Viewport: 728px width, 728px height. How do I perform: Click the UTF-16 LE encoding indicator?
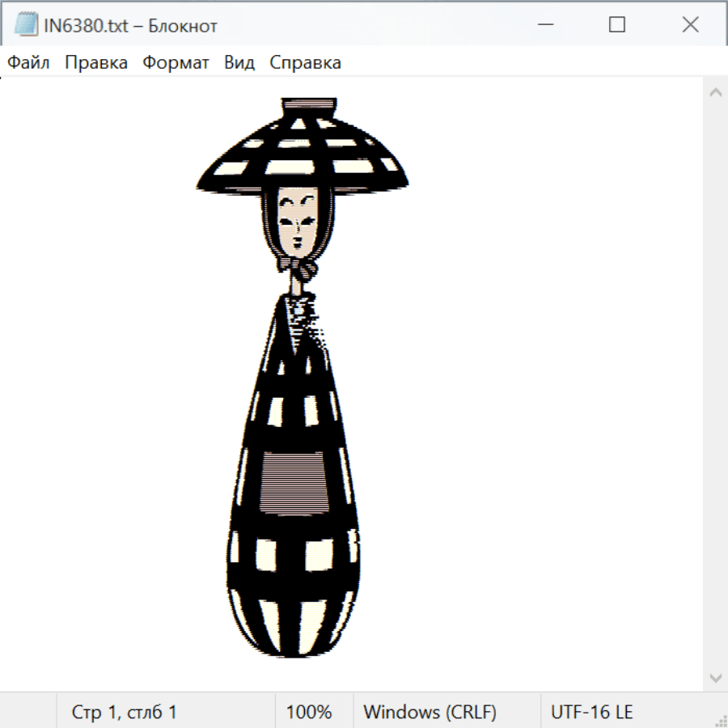(x=591, y=712)
